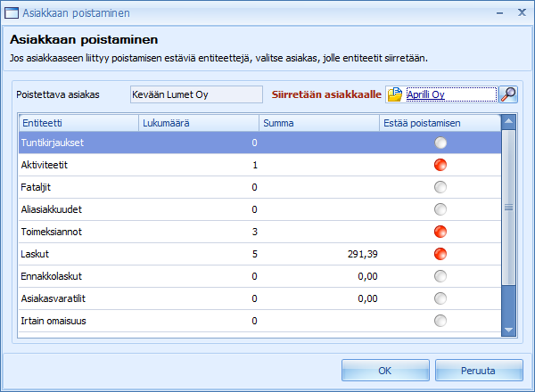Select the Fataljit row
The width and height of the screenshot is (535, 392).
click(x=260, y=187)
